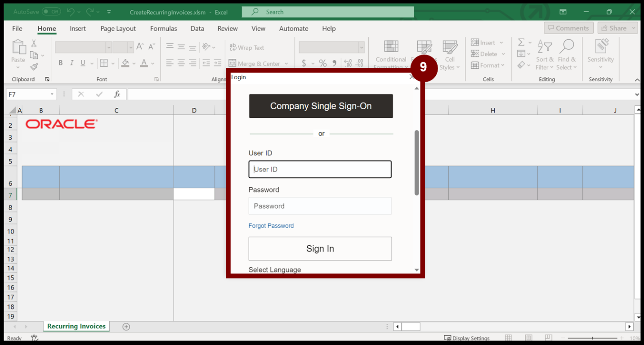Image resolution: width=644 pixels, height=345 pixels.
Task: Switch to the Insert ribbon tab
Action: [x=78, y=28]
